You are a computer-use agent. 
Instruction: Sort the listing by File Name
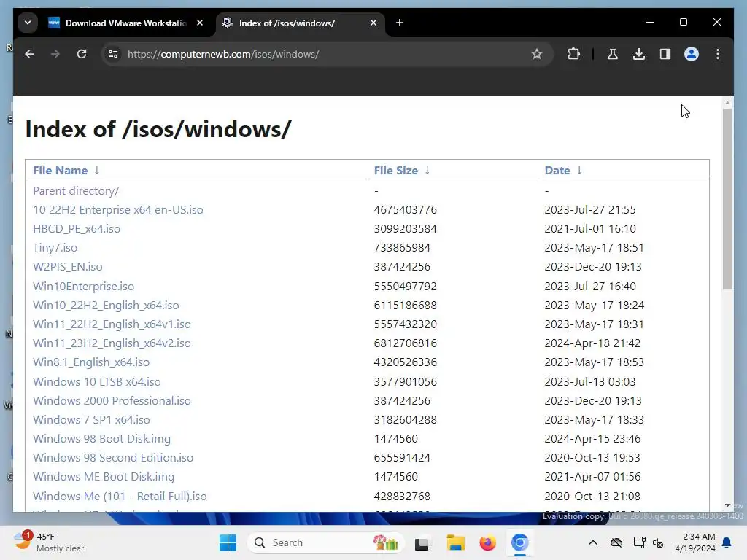60,171
